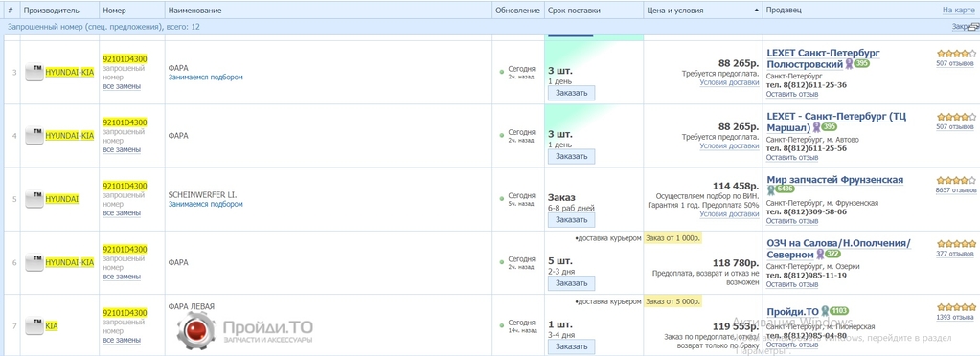Click the Продавец column header
The image size is (980, 356).
(784, 11)
